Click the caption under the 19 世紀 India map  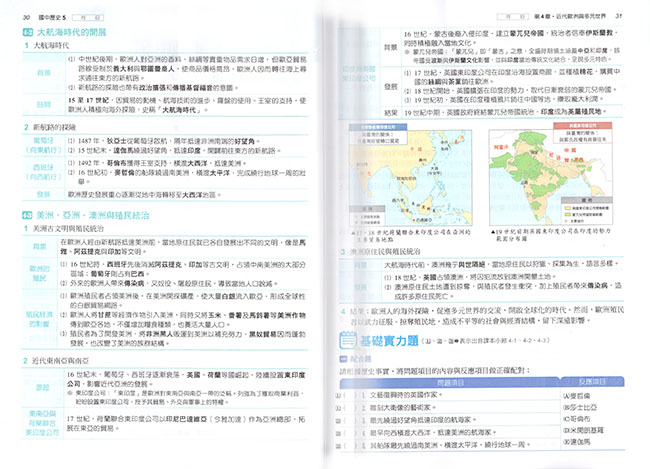click(x=551, y=235)
